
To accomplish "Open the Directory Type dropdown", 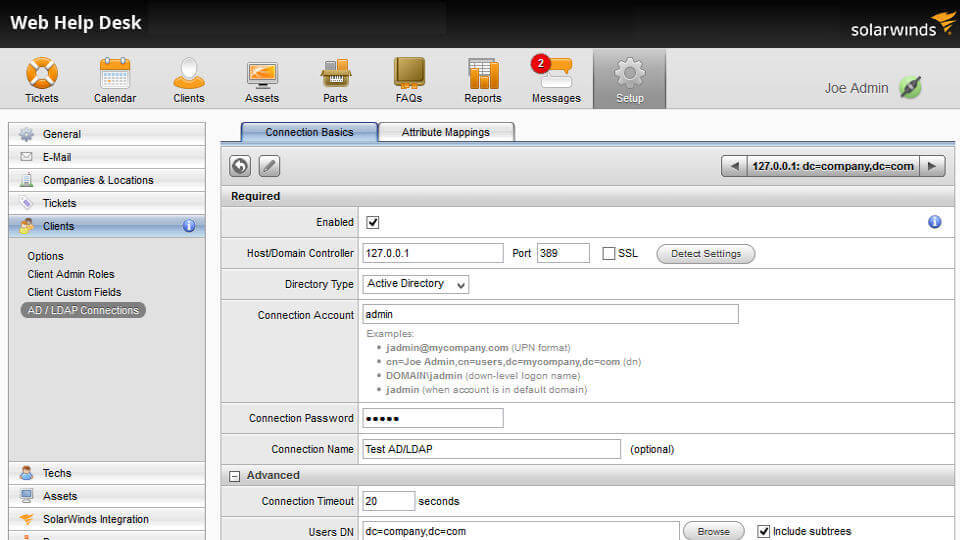I will click(416, 284).
